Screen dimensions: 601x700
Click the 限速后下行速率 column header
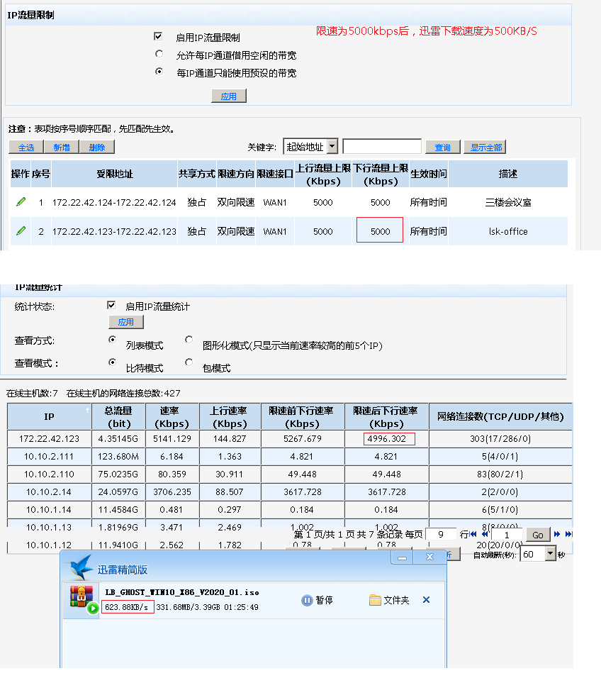[386, 416]
